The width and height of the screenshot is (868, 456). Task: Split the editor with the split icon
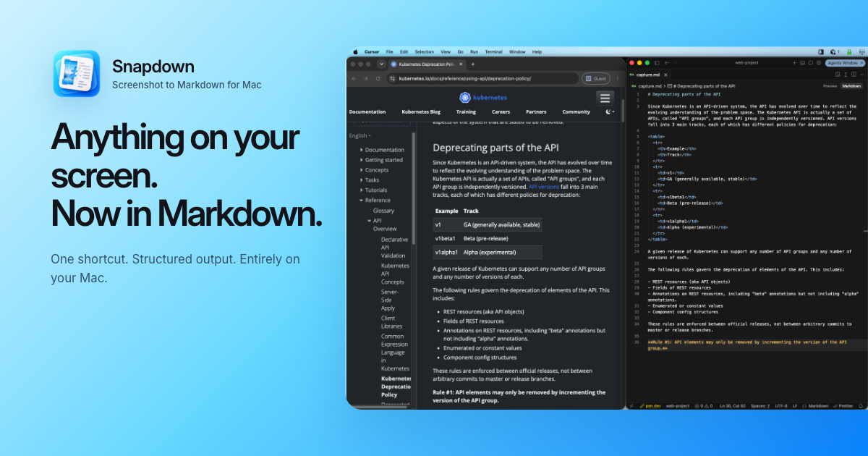tap(854, 75)
